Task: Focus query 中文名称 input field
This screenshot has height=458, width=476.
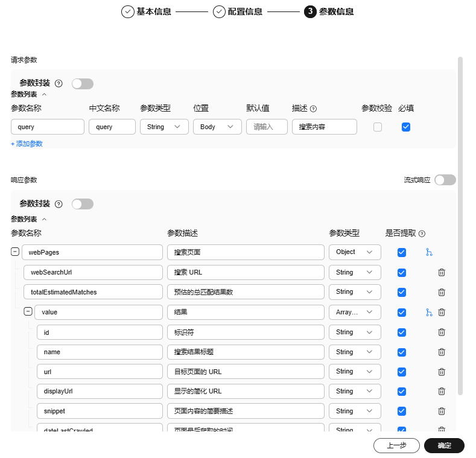Action: click(x=112, y=127)
